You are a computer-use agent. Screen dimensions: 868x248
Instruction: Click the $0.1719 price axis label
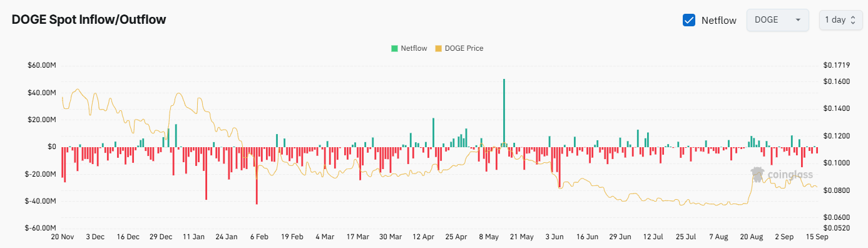click(x=837, y=65)
